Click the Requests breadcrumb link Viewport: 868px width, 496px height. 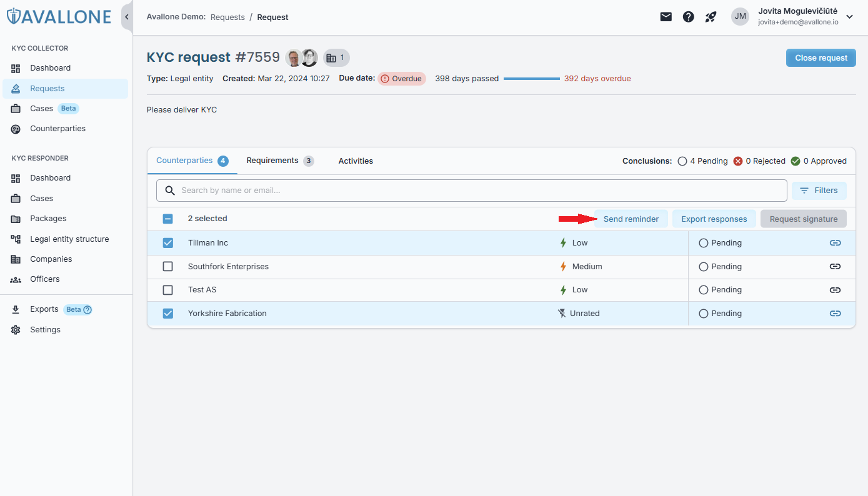227,17
